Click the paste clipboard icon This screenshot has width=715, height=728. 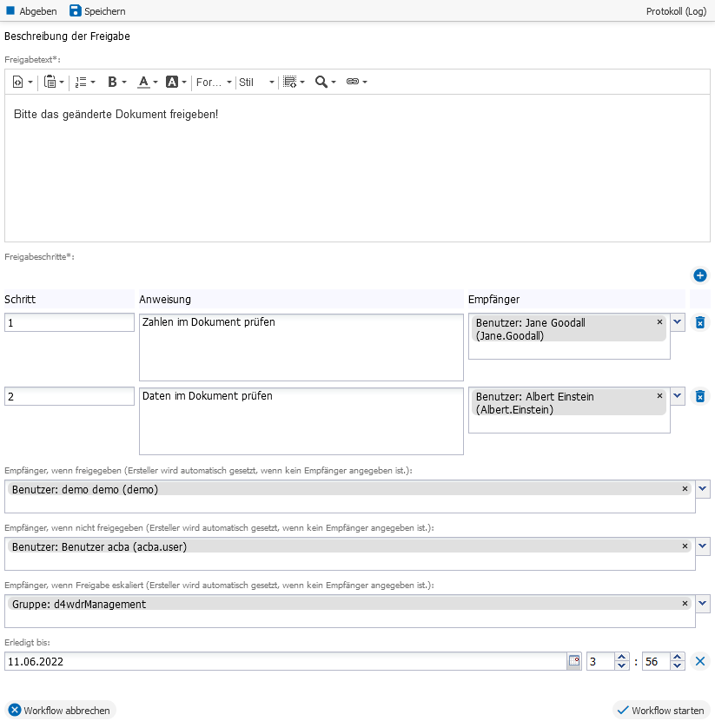(x=50, y=83)
